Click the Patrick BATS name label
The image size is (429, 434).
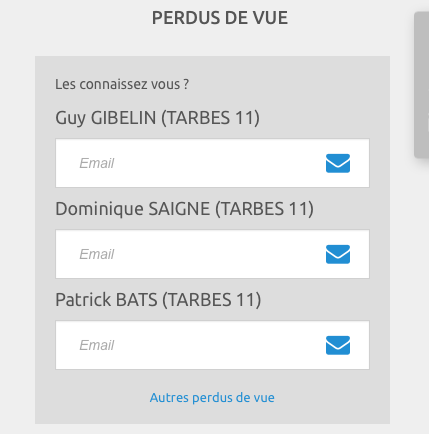[106, 300]
